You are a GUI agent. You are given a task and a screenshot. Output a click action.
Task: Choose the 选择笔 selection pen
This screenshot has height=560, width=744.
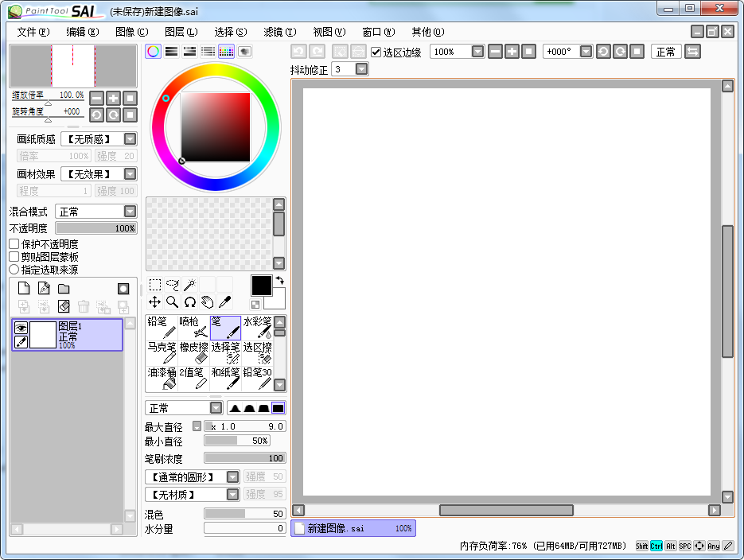(225, 353)
